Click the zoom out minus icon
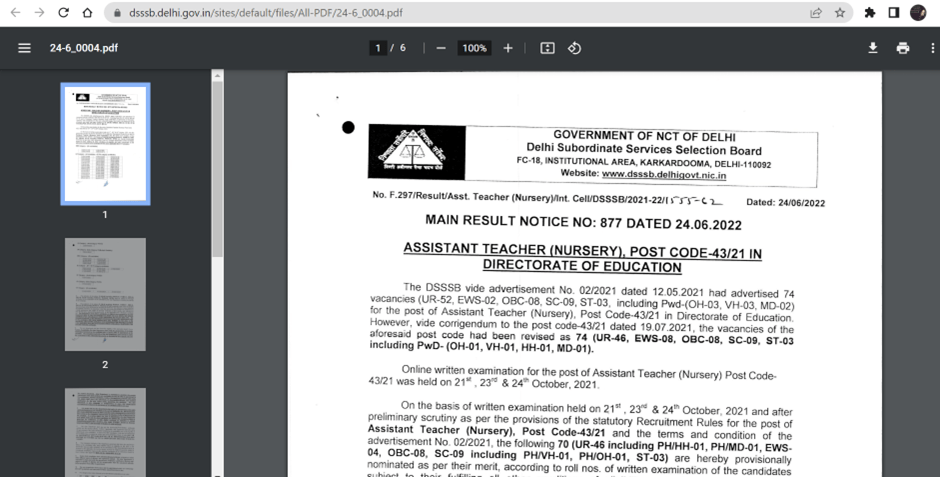Screen dimensions: 940x477 click(x=441, y=48)
